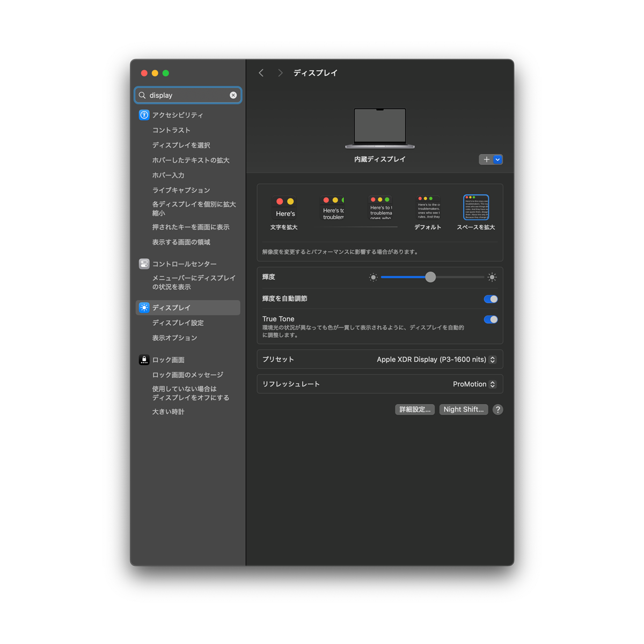
Task: Change リフレッシュレート via the ProMotion dropdown
Action: pyautogui.click(x=473, y=384)
